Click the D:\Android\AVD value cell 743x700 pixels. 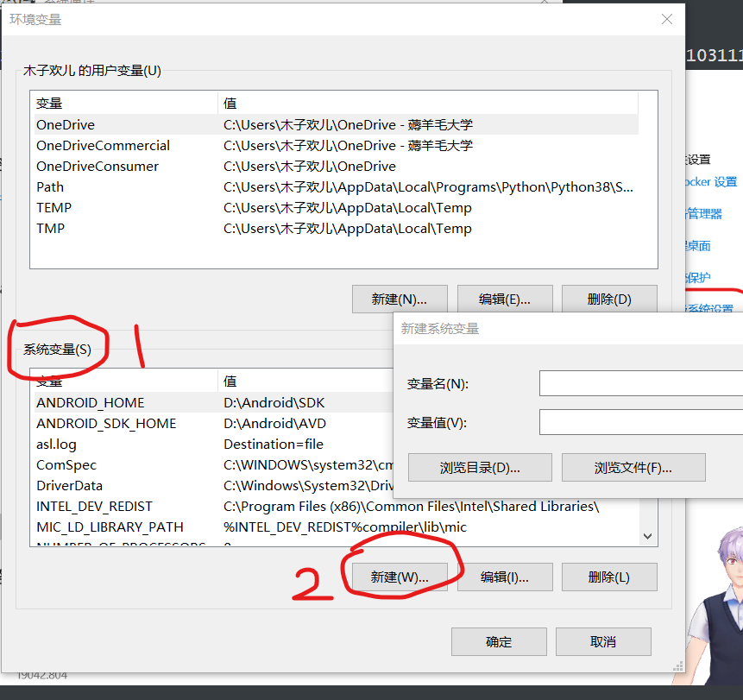coord(274,424)
